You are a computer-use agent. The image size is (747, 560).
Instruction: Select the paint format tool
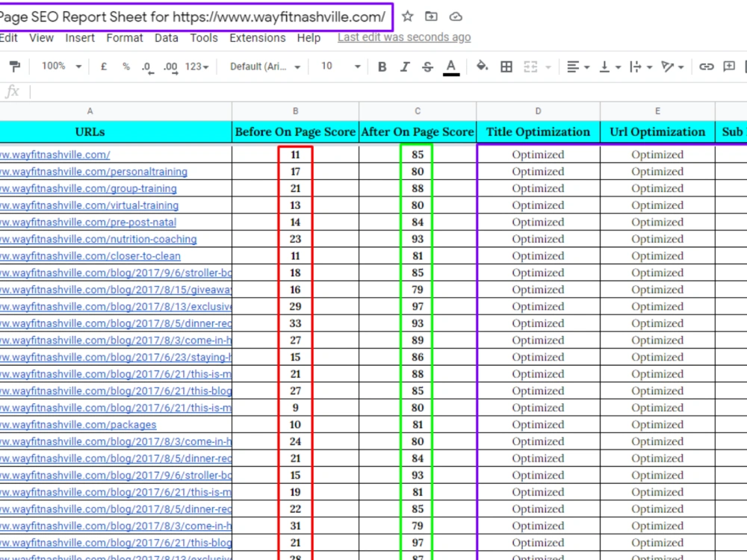tap(15, 66)
